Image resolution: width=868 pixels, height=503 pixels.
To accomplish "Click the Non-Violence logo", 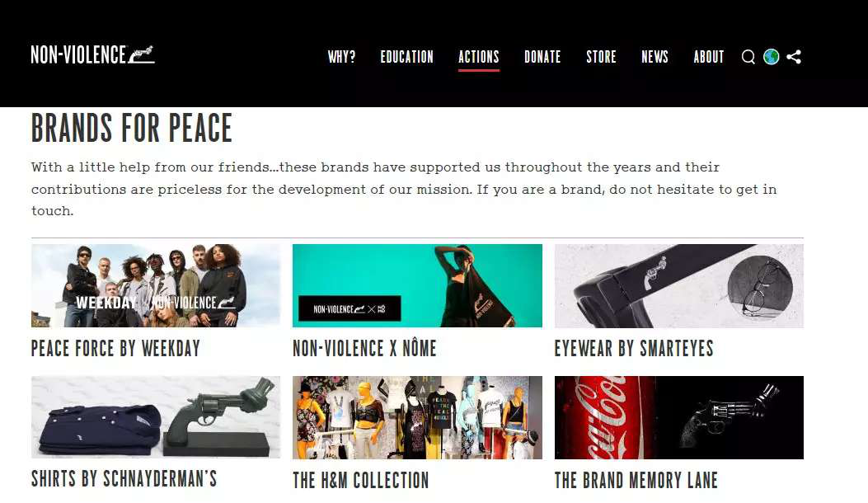I will 92,55.
